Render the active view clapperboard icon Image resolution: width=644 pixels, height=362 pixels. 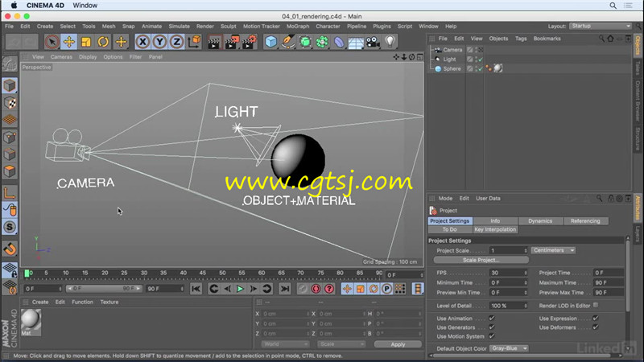214,42
